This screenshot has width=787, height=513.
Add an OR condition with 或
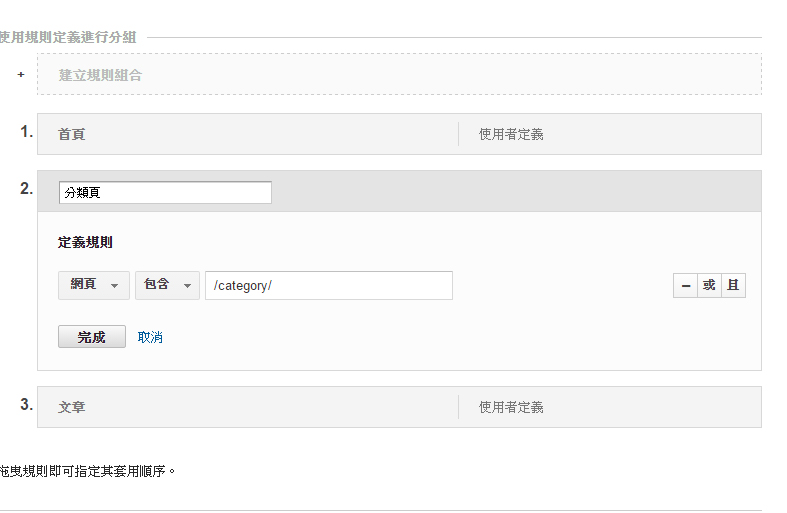point(709,286)
